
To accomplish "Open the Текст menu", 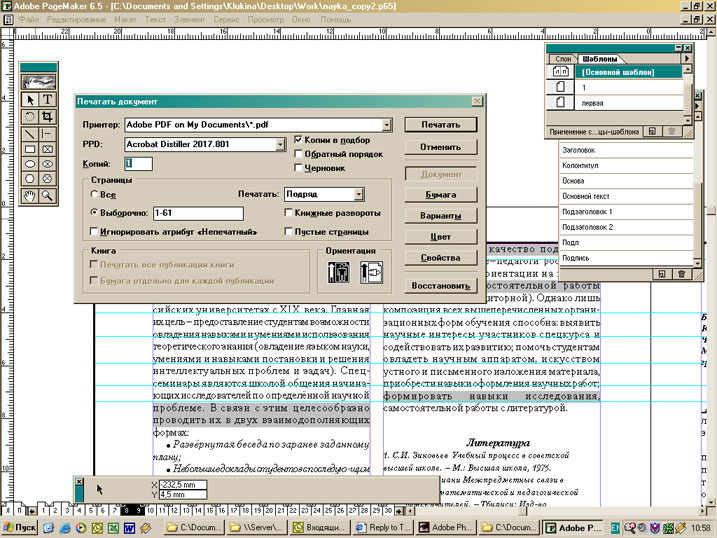I will (x=155, y=20).
